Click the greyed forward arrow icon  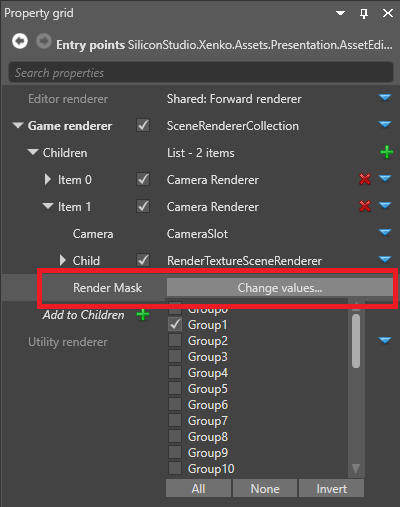(x=44, y=42)
